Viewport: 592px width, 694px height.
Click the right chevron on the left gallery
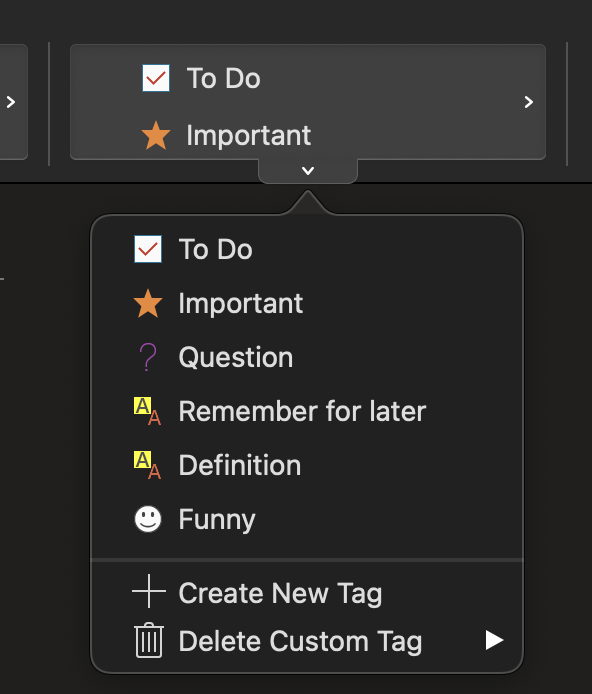coord(11,102)
